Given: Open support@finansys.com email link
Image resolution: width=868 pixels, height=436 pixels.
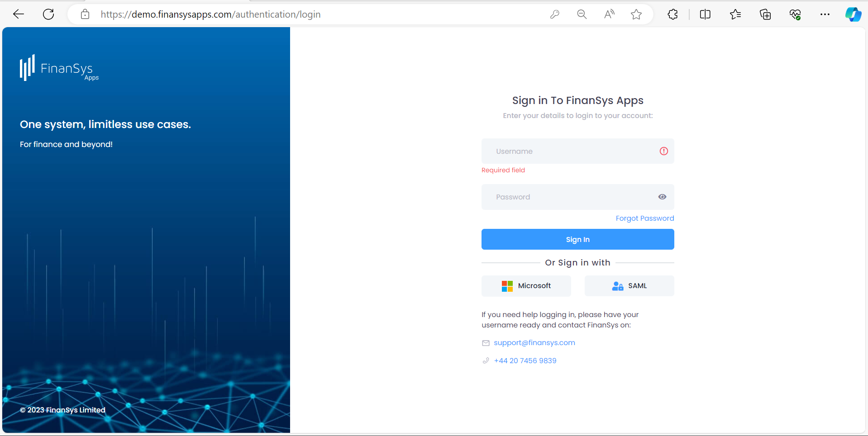Looking at the screenshot, I should click(x=534, y=343).
